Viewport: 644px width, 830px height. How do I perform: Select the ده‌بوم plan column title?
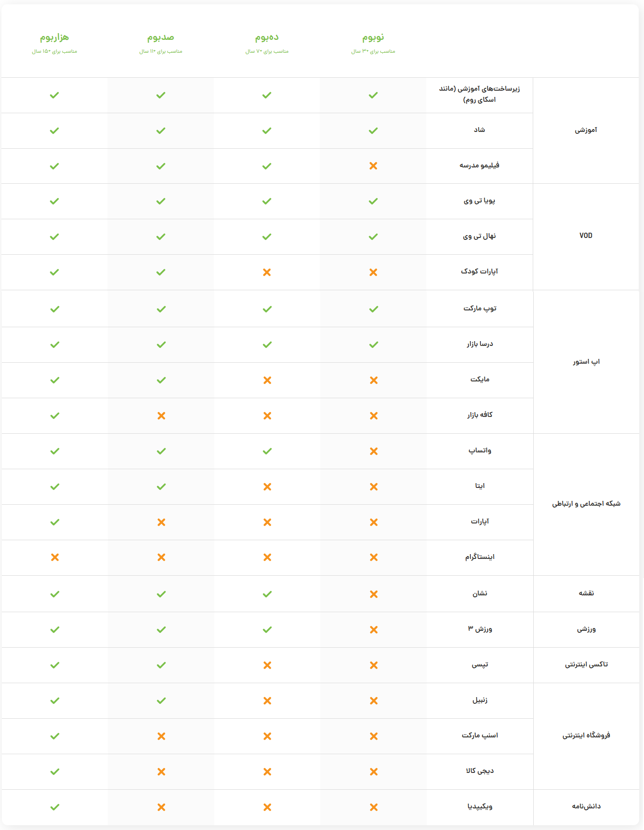267,37
